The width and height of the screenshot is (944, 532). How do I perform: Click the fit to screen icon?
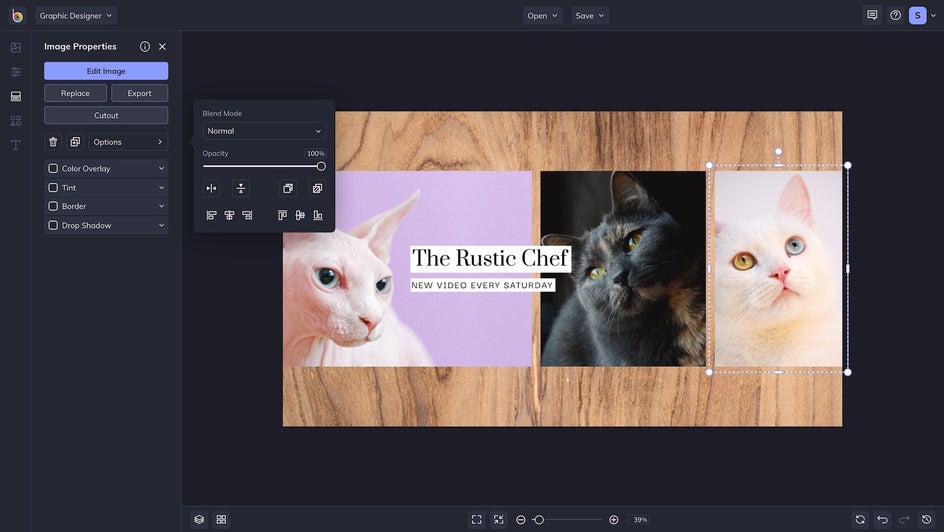(476, 519)
